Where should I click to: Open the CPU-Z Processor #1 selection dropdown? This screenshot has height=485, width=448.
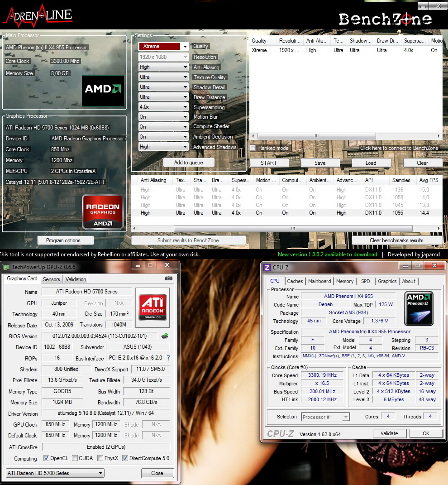point(325,417)
